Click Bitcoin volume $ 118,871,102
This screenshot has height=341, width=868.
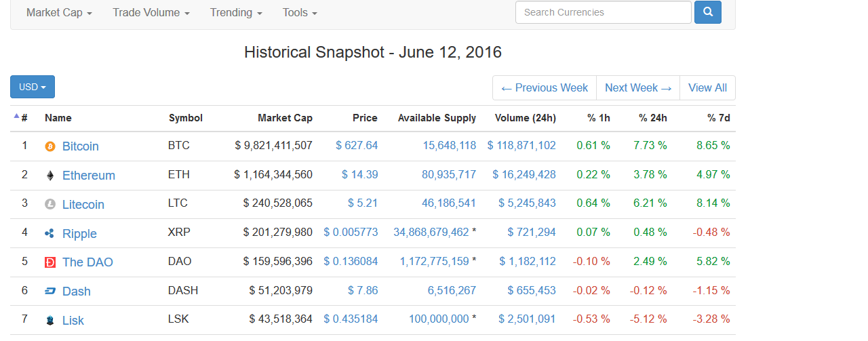click(x=521, y=145)
